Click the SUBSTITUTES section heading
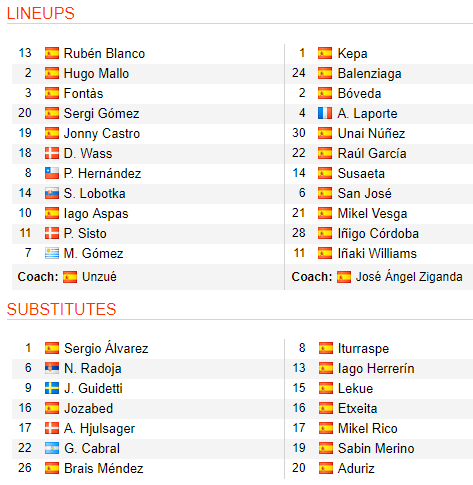Screen dimensions: 473x485 (x=61, y=309)
